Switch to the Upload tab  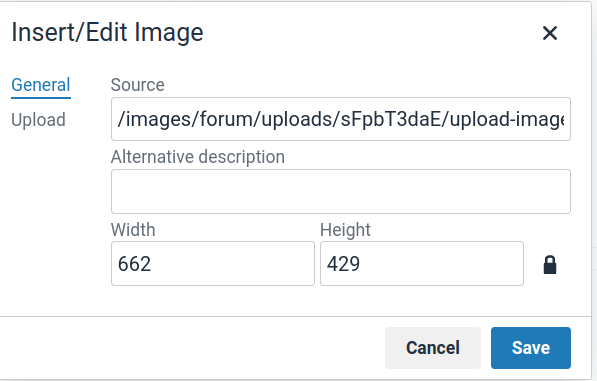pyautogui.click(x=38, y=120)
